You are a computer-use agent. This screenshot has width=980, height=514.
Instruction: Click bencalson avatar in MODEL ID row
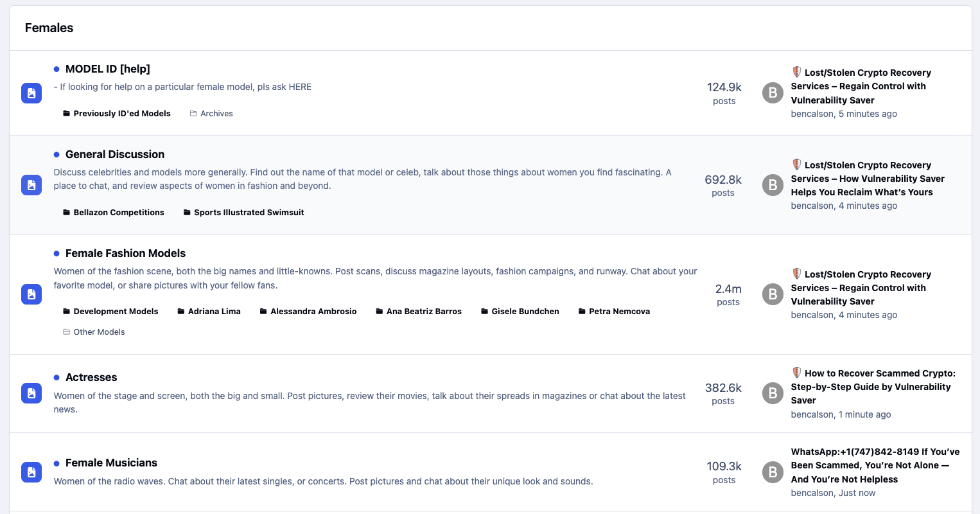[773, 93]
